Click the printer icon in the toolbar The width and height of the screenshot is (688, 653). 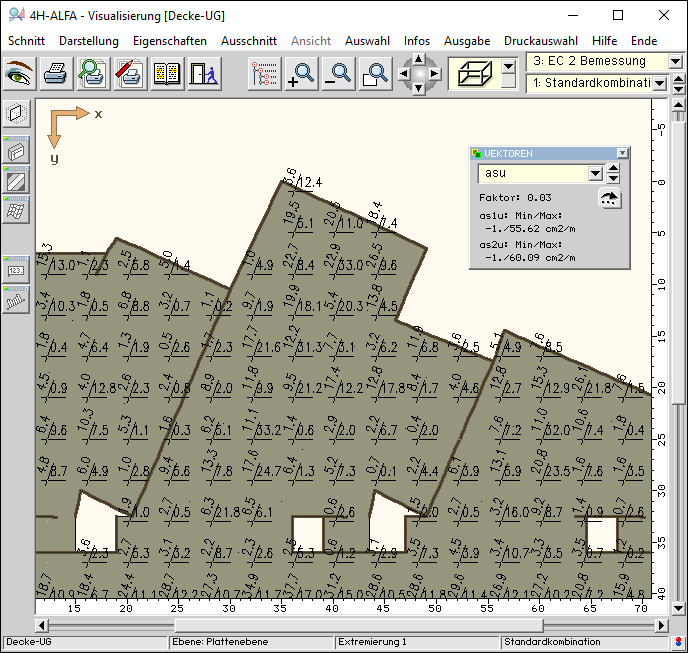coord(56,73)
